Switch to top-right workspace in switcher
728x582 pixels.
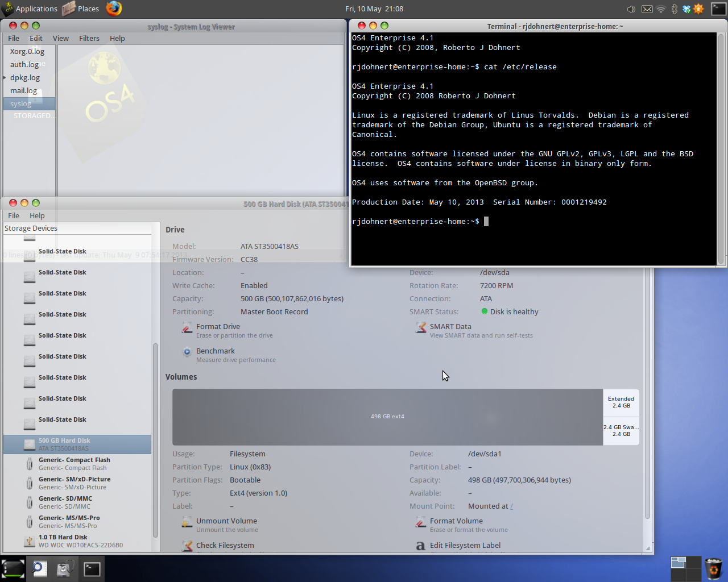click(x=693, y=563)
